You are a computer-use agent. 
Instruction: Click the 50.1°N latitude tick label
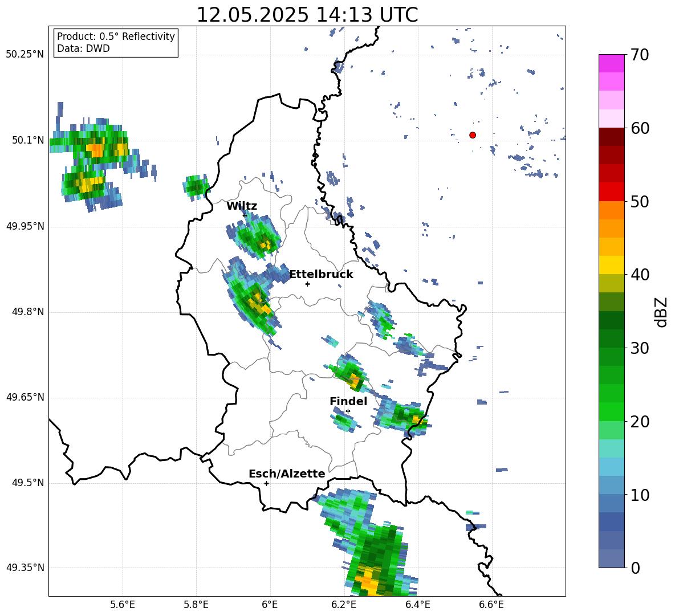tap(27, 140)
